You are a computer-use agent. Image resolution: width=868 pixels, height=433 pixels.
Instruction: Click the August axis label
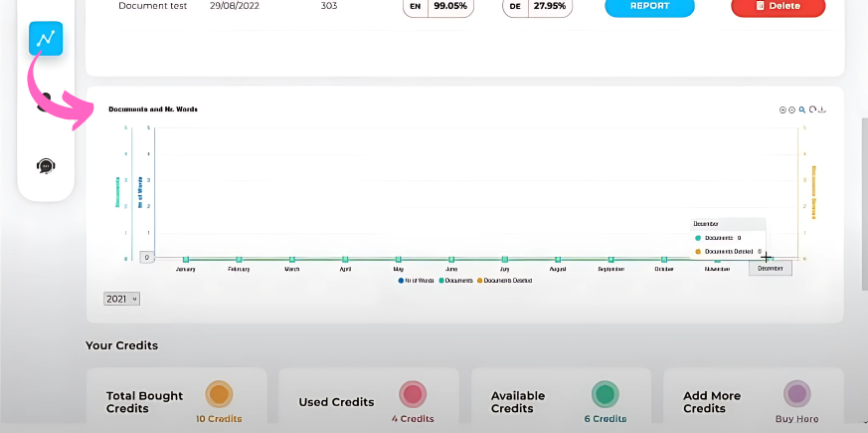coord(558,269)
